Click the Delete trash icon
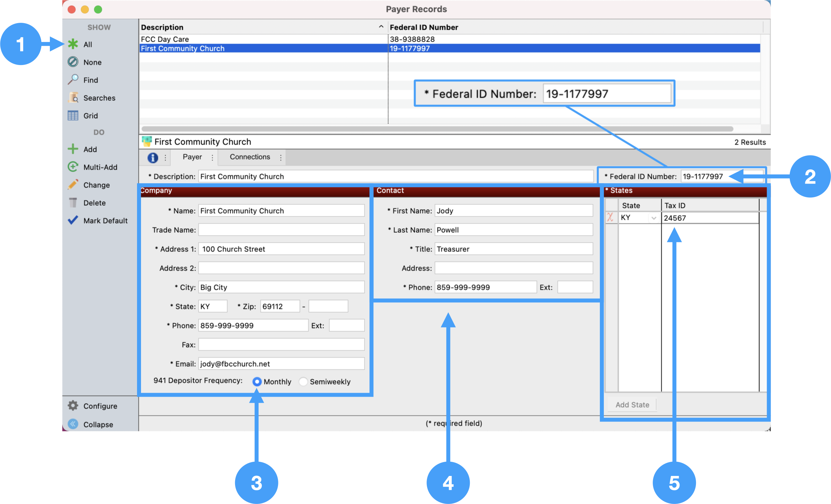Screen dimensions: 831x504 (x=73, y=203)
